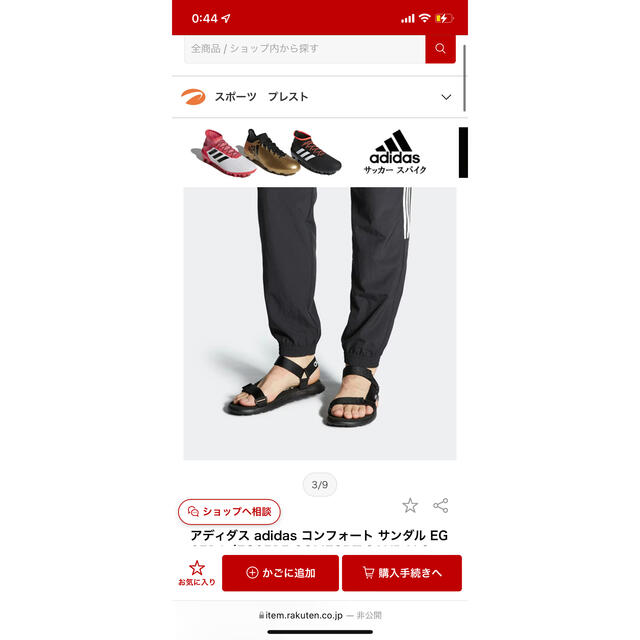Screen dimensions: 640x640
Task: Select the pink soccer cleat thumbnail
Action: 224,153
